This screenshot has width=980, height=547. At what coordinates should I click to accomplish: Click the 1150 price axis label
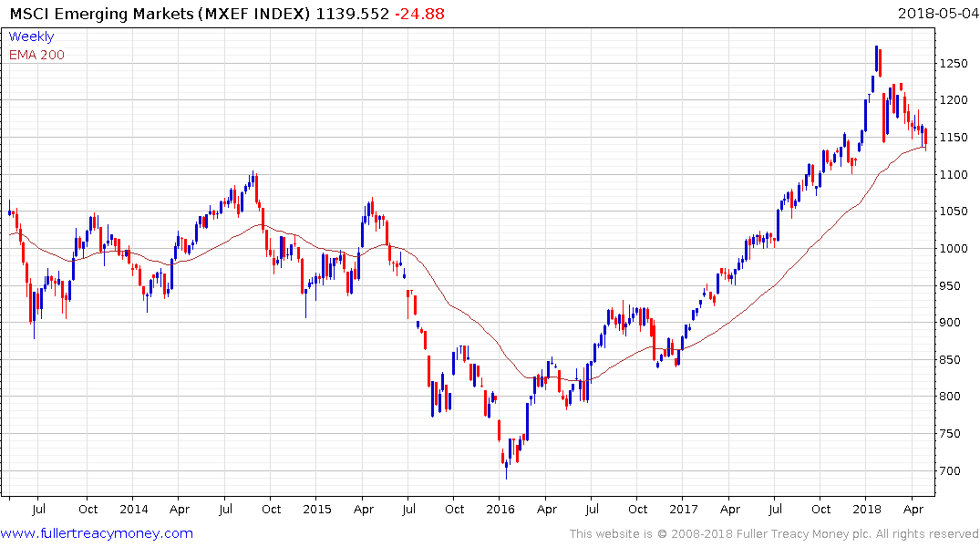(954, 138)
